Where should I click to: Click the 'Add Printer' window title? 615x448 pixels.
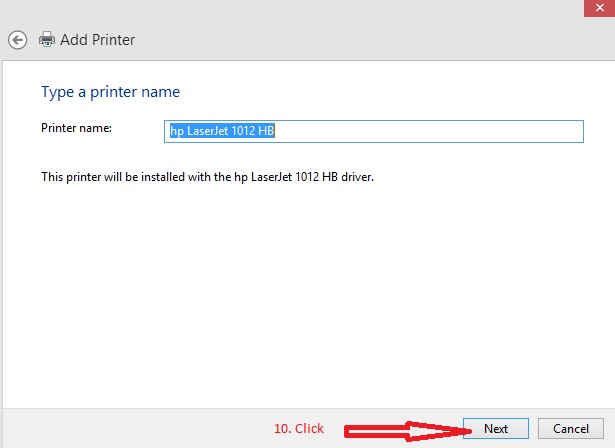98,40
